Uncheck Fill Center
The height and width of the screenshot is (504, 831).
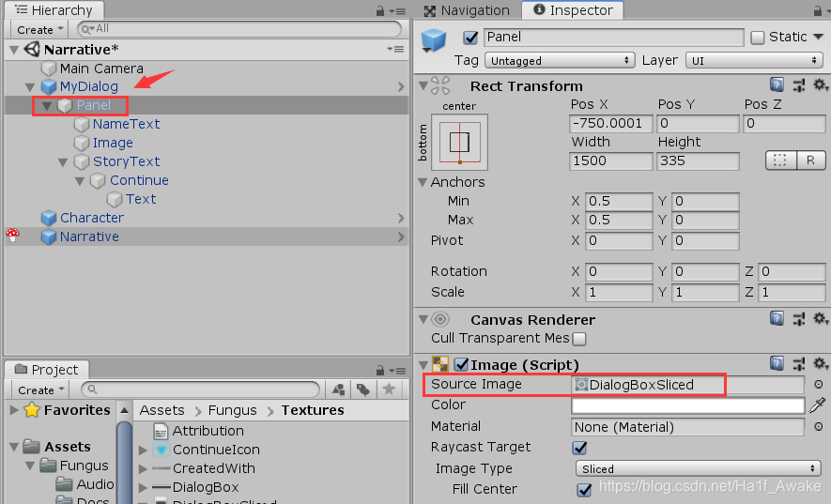584,490
